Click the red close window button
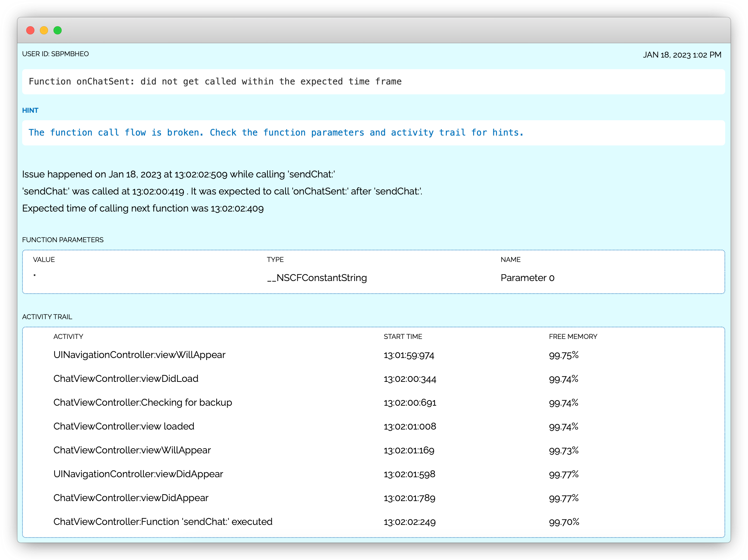 coord(30,30)
